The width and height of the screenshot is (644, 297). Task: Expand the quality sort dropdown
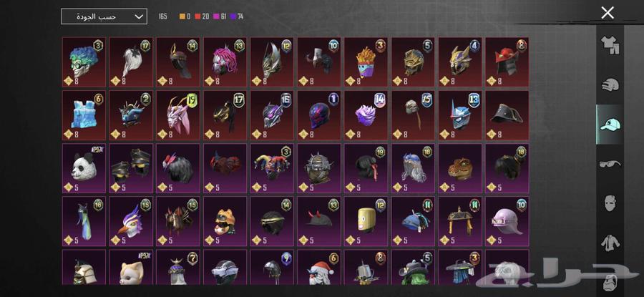tap(104, 16)
